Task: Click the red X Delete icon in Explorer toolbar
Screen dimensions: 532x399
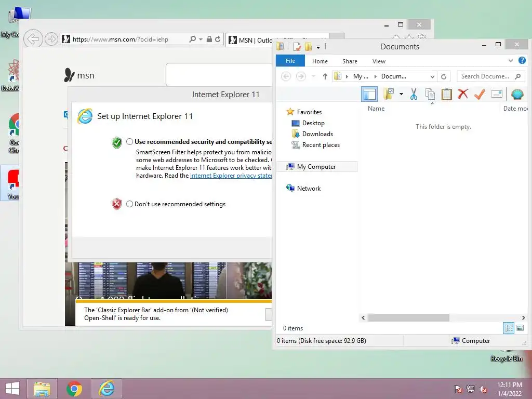Action: click(x=463, y=94)
